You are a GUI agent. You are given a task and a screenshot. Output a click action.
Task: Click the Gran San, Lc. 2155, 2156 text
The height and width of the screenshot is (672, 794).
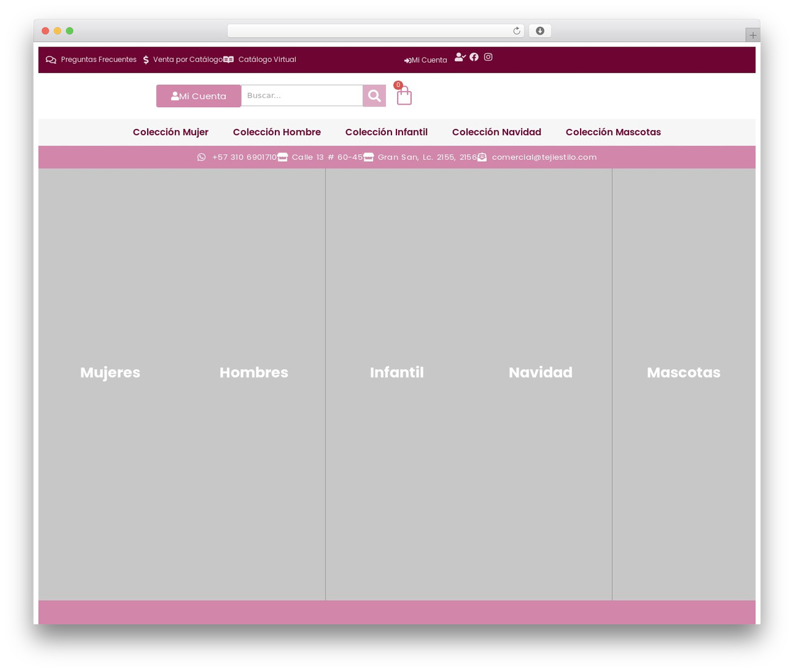(427, 157)
